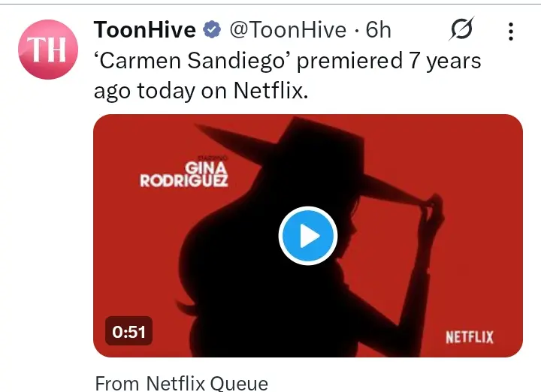
Task: Follow the From Netflix Queue link
Action: [182, 384]
